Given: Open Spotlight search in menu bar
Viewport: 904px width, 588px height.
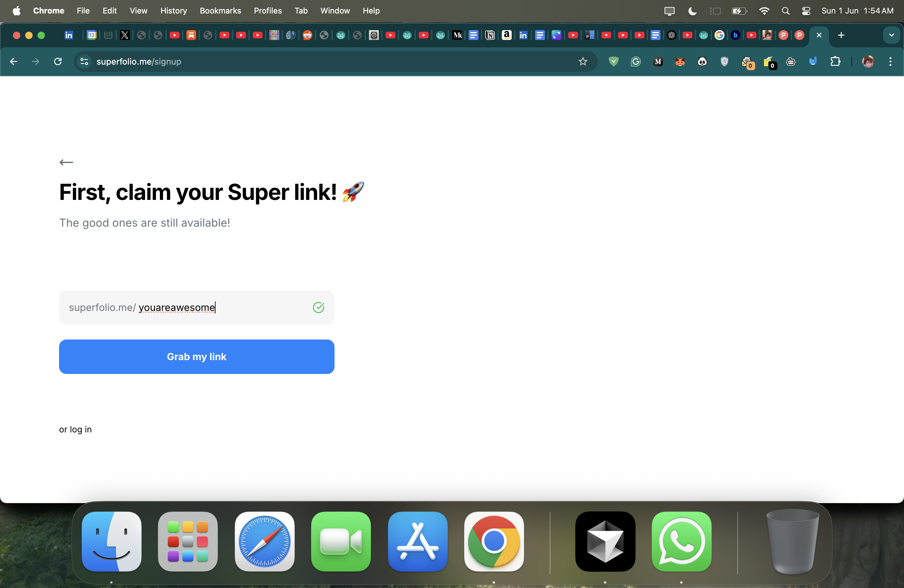Looking at the screenshot, I should point(786,11).
